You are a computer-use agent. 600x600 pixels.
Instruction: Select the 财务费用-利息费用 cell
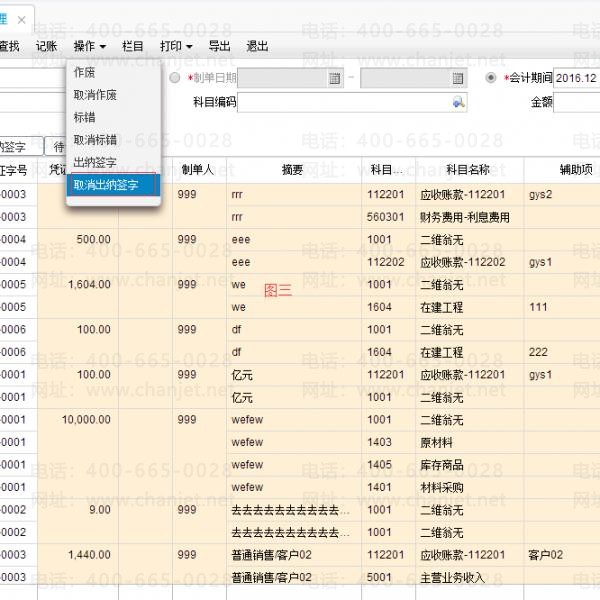coord(470,217)
